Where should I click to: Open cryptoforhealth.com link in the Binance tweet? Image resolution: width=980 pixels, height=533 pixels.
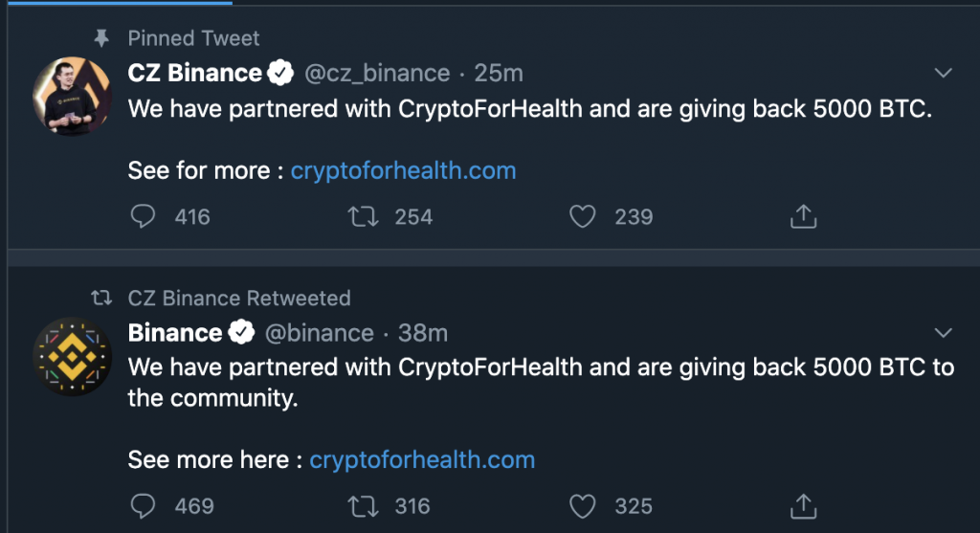pyautogui.click(x=422, y=459)
